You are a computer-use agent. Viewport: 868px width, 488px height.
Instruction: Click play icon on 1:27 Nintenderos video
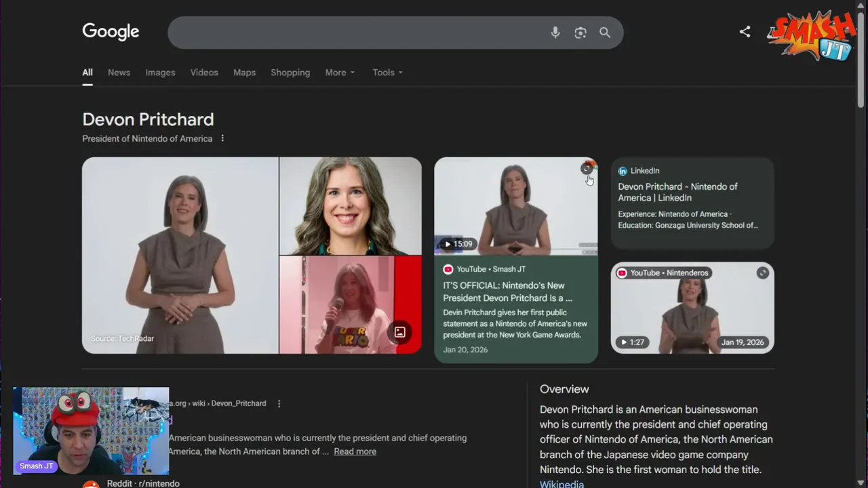coord(624,342)
